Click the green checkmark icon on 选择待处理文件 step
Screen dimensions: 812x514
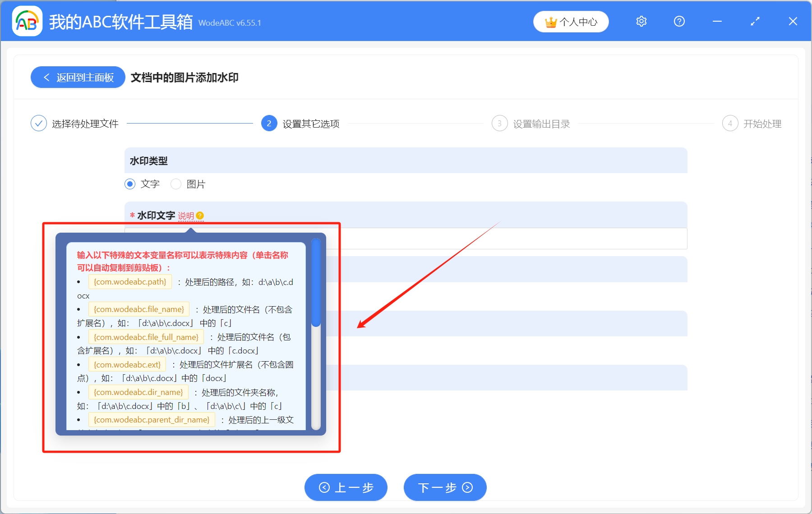click(x=39, y=123)
